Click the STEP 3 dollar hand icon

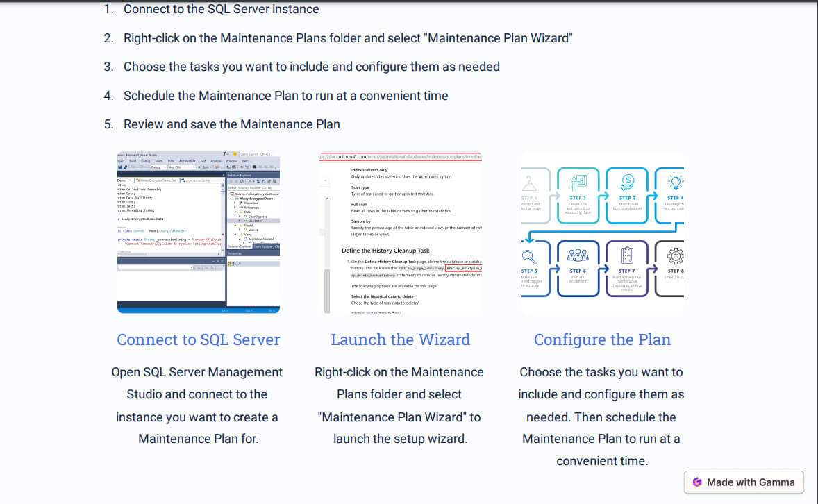pyautogui.click(x=627, y=183)
